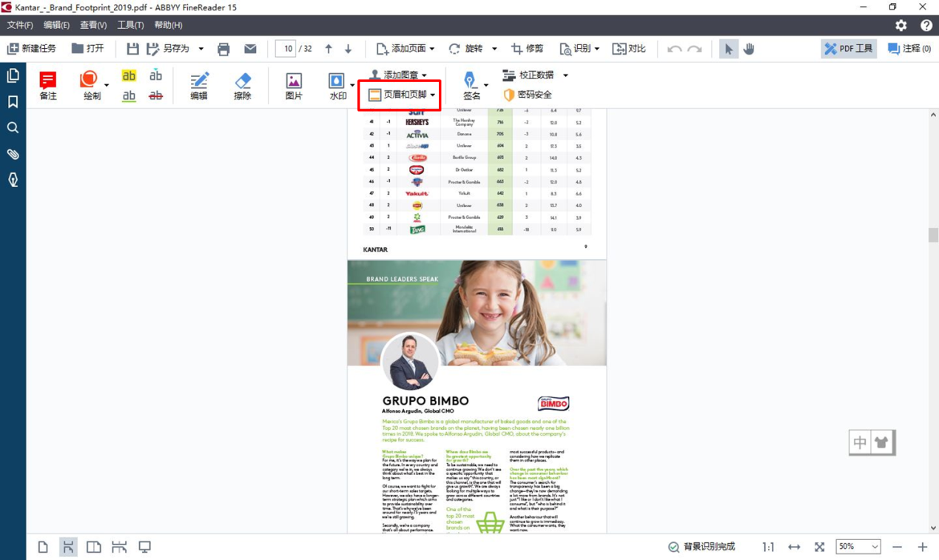The height and width of the screenshot is (560, 939).
Task: Toggle the 注释 (Comments) panel
Action: click(909, 49)
